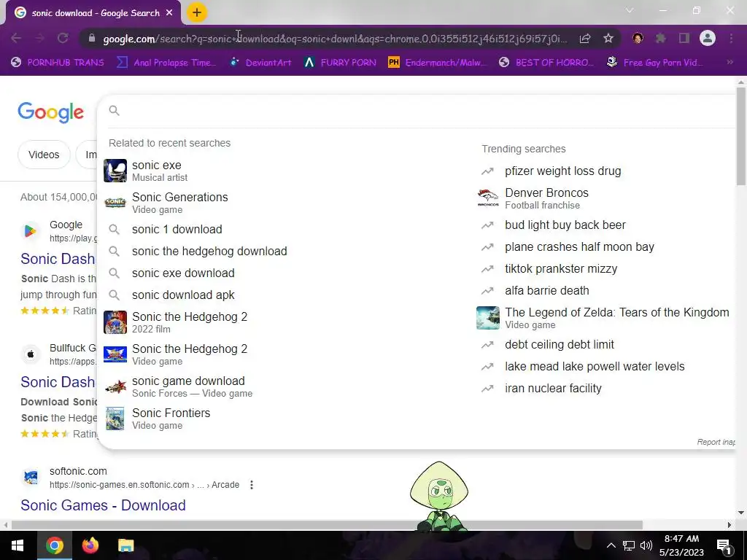Click the round avatar extension icon in toolbar
Image resolution: width=747 pixels, height=560 pixels.
[638, 39]
